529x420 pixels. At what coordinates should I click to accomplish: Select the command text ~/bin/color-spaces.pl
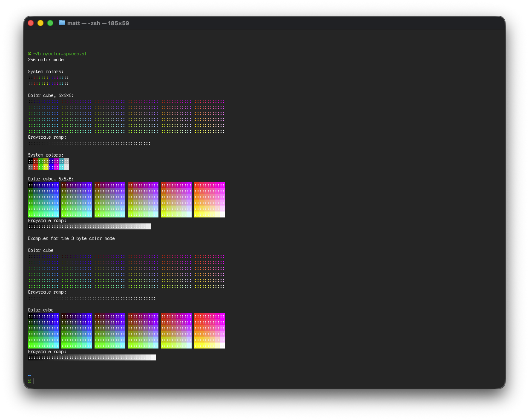[60, 54]
